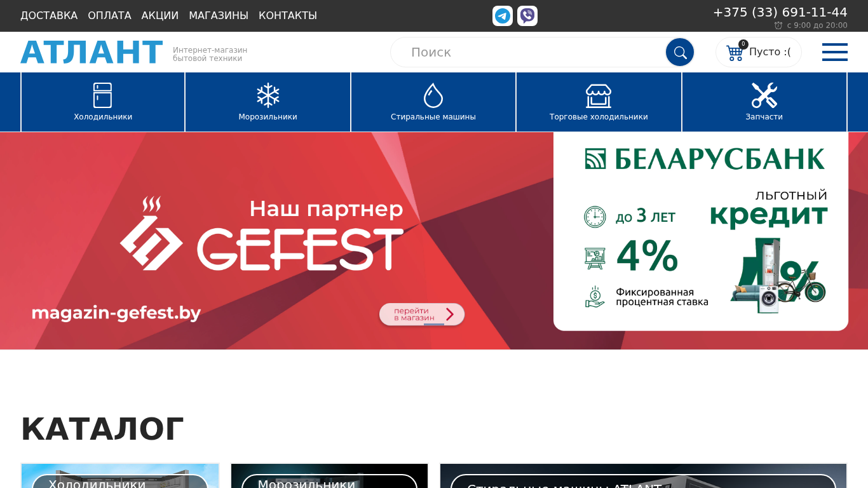The width and height of the screenshot is (868, 488).
Task: Open МАГАЗИНЫ menu item
Action: pos(219,16)
